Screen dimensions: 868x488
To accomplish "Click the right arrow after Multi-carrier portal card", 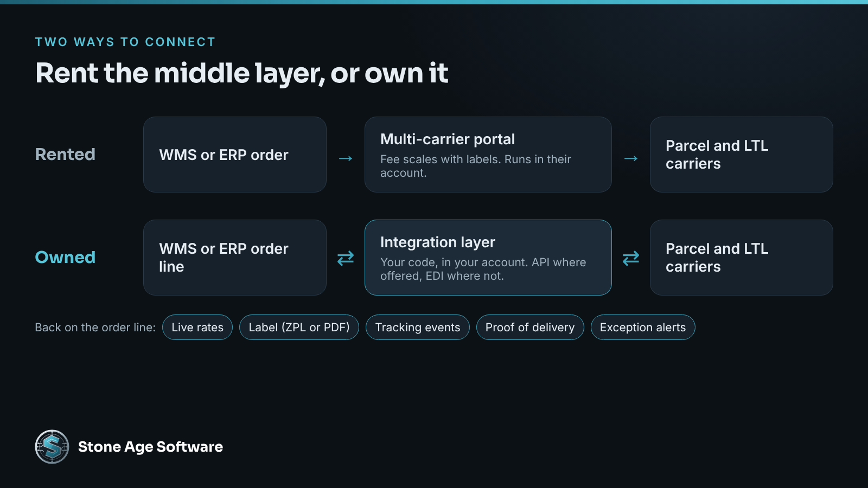I will click(631, 158).
